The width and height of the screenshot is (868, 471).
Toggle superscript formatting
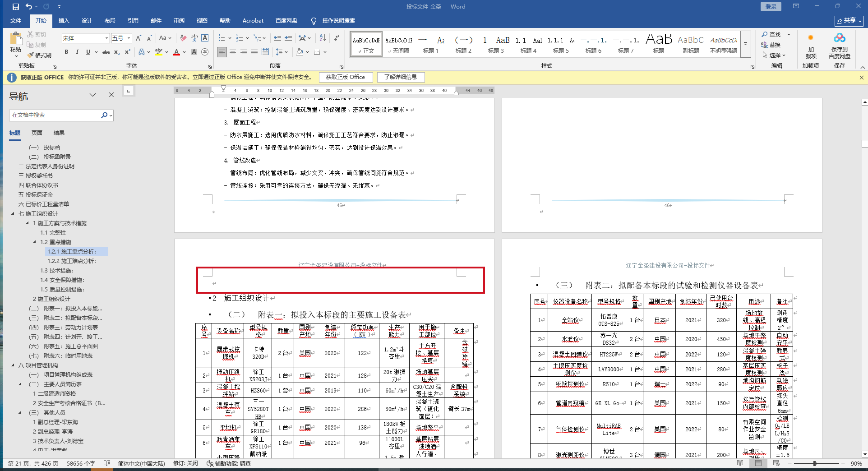pyautogui.click(x=128, y=52)
